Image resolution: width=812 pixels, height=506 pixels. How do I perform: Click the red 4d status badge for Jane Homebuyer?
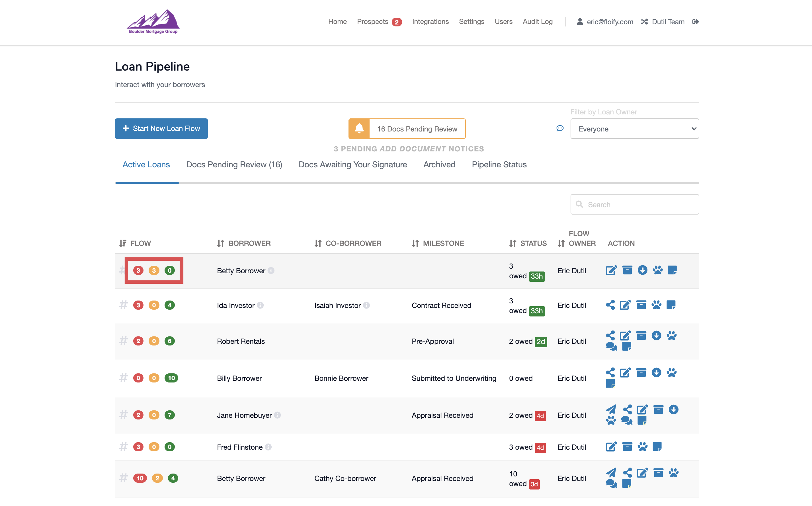(540, 416)
